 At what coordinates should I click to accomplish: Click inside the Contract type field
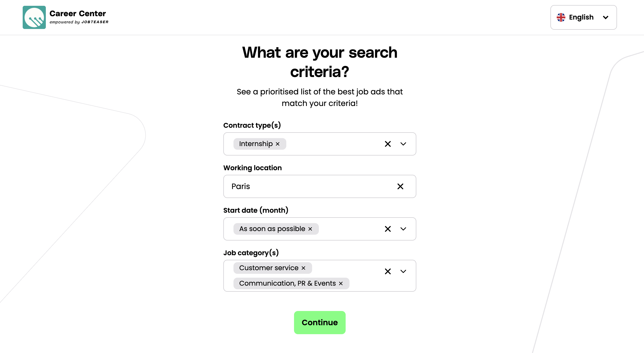pos(333,144)
